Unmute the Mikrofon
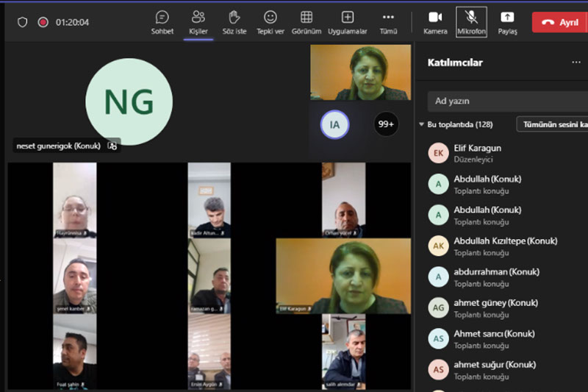Image resolution: width=588 pixels, height=392 pixels. [471, 21]
